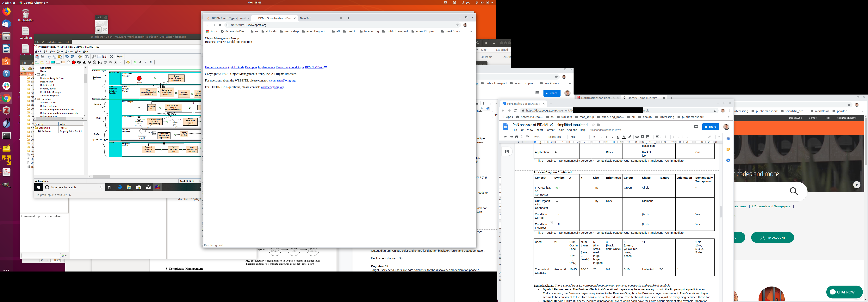
Task: Open the Normal text style dropdown
Action: tap(557, 137)
